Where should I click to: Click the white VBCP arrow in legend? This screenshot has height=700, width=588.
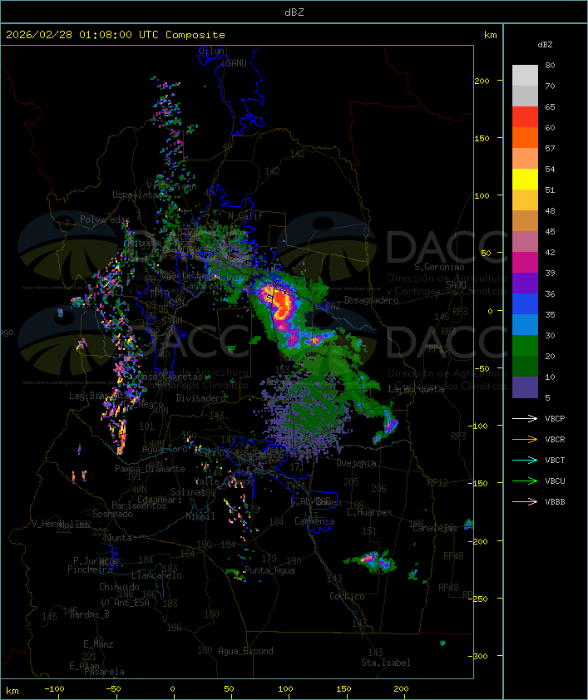pos(525,418)
